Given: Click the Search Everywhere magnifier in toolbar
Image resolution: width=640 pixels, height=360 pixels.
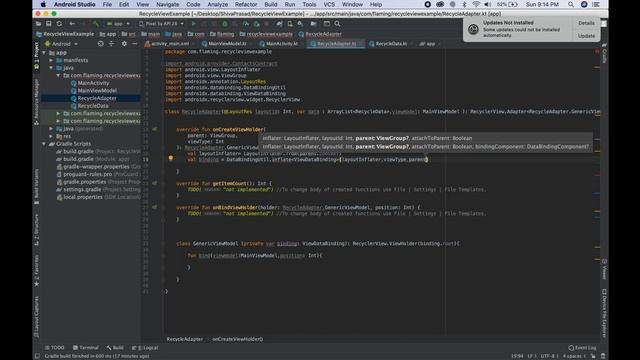Looking at the screenshot, I should [x=337, y=24].
